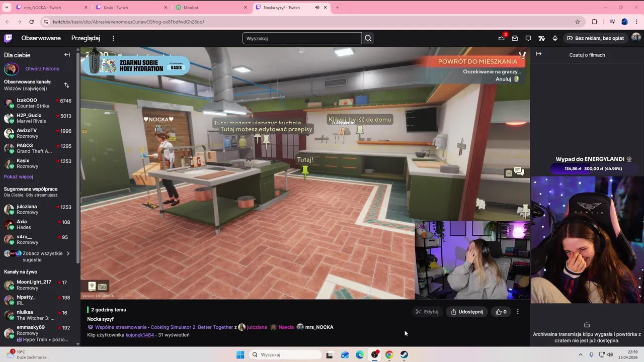
Task: Like the clip thumbs up
Action: tap(501, 312)
